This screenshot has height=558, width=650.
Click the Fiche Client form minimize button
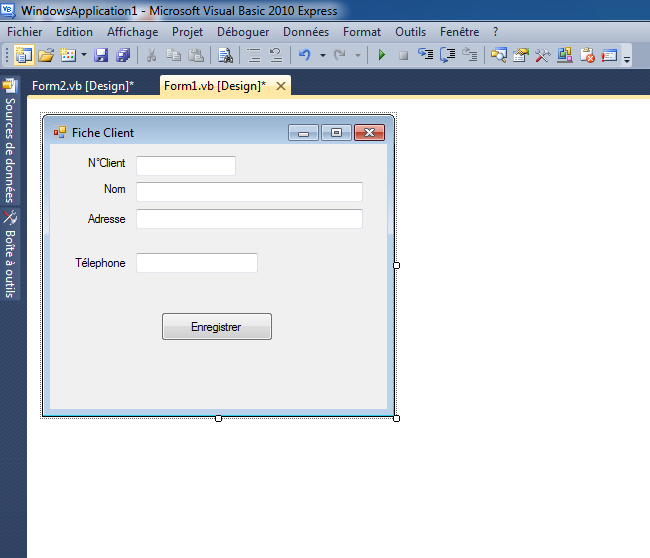303,133
